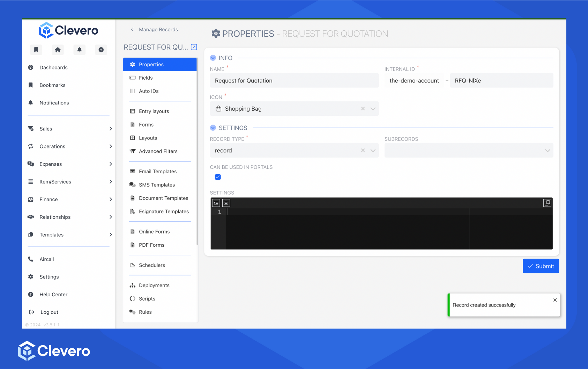Click the Auto IDs barcode icon

[133, 91]
